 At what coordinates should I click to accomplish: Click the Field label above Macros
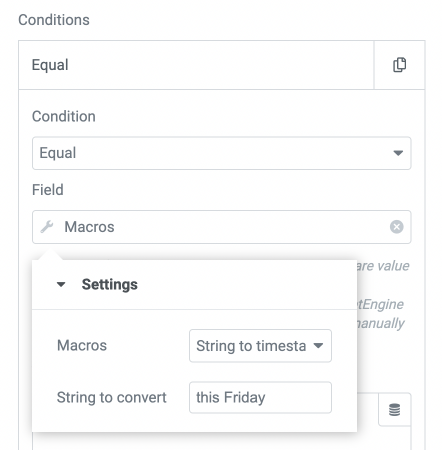(48, 190)
